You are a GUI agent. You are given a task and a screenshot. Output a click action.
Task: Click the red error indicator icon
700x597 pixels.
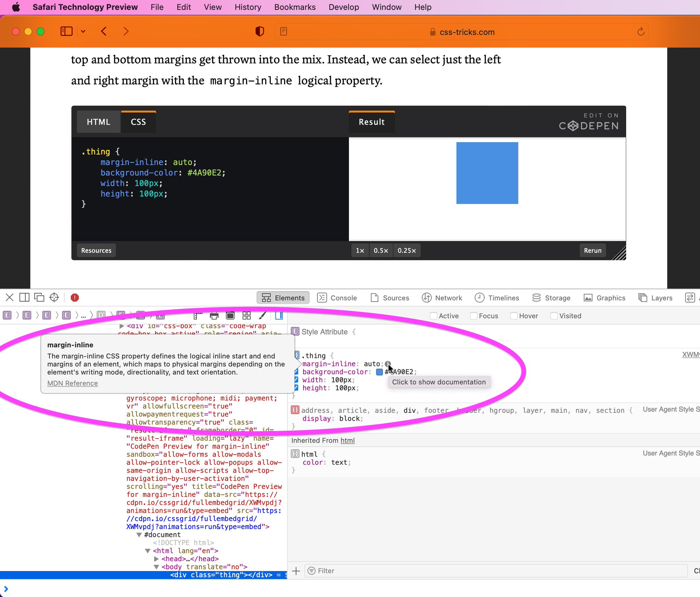pyautogui.click(x=75, y=298)
